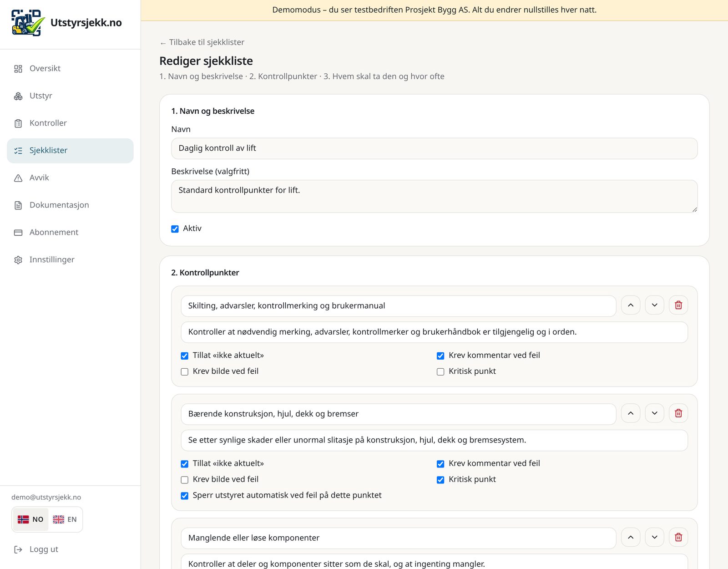Move Bærende konstruksjon checkpoint up
Image resolution: width=728 pixels, height=569 pixels.
[631, 413]
